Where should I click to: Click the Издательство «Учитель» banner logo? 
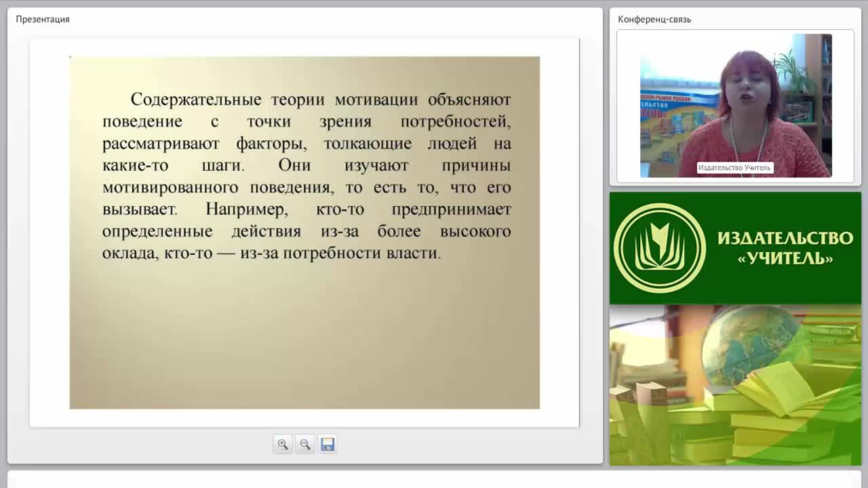660,248
